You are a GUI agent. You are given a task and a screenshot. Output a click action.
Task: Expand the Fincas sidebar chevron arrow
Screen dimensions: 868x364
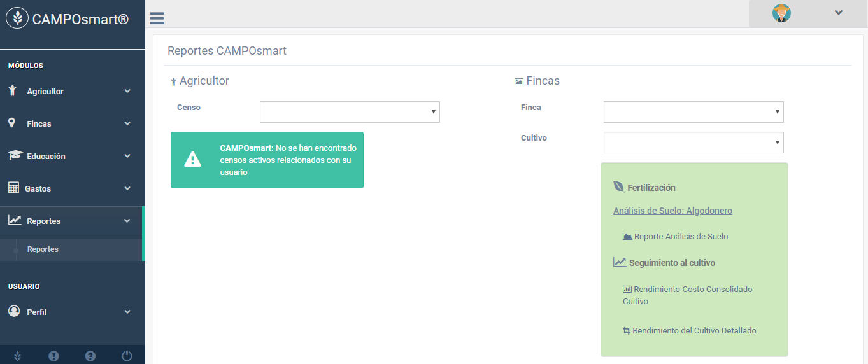point(127,123)
